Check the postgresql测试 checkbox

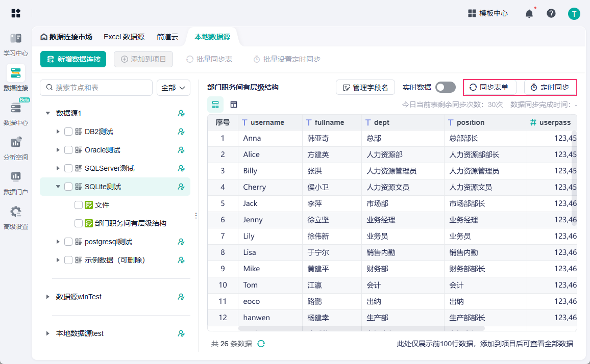click(68, 242)
